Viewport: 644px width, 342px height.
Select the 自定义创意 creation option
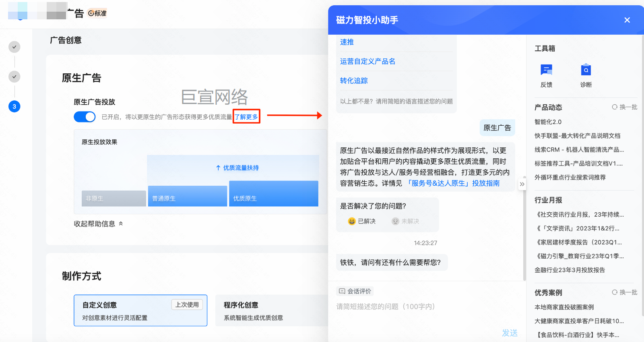coord(140,310)
